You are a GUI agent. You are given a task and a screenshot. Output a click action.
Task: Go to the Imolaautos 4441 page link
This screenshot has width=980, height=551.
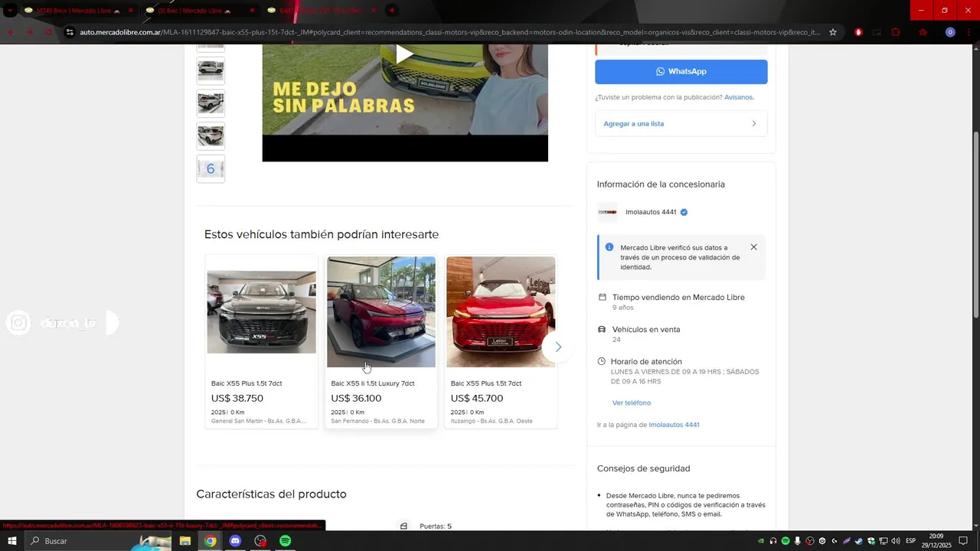point(674,425)
